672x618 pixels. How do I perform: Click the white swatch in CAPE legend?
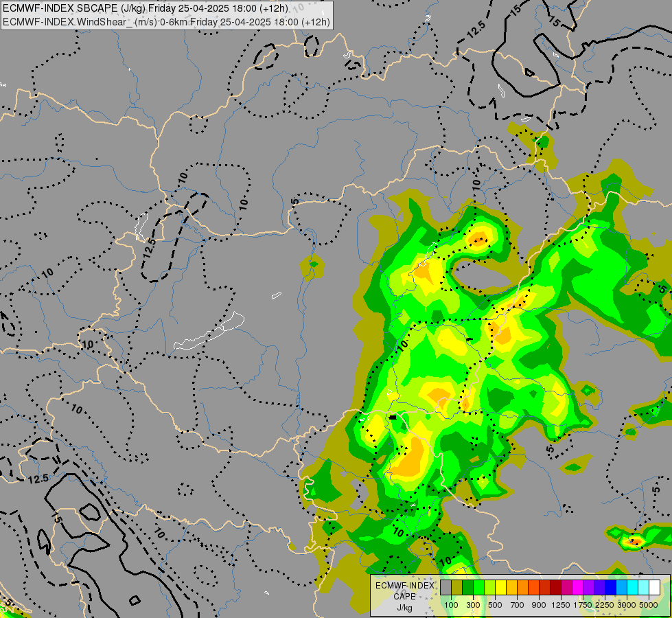click(x=654, y=588)
